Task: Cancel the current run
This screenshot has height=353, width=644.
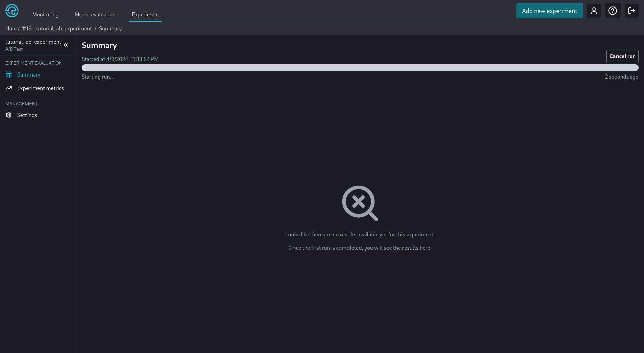Action: [622, 56]
